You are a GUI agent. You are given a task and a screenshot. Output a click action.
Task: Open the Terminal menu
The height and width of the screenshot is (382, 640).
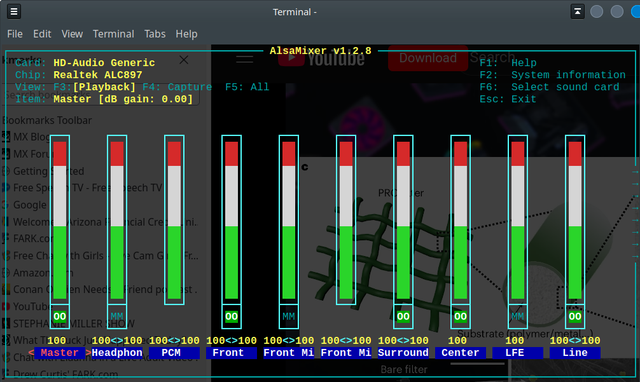113,34
